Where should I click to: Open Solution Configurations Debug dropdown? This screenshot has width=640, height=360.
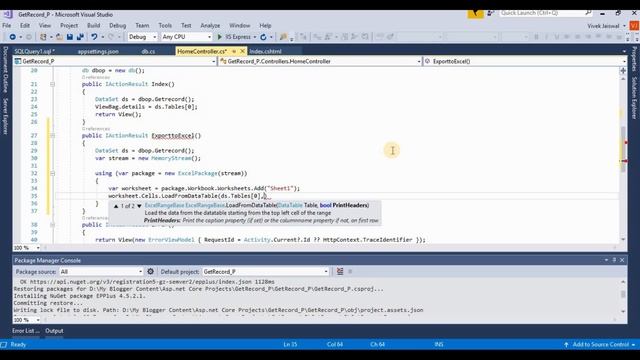(x=142, y=37)
